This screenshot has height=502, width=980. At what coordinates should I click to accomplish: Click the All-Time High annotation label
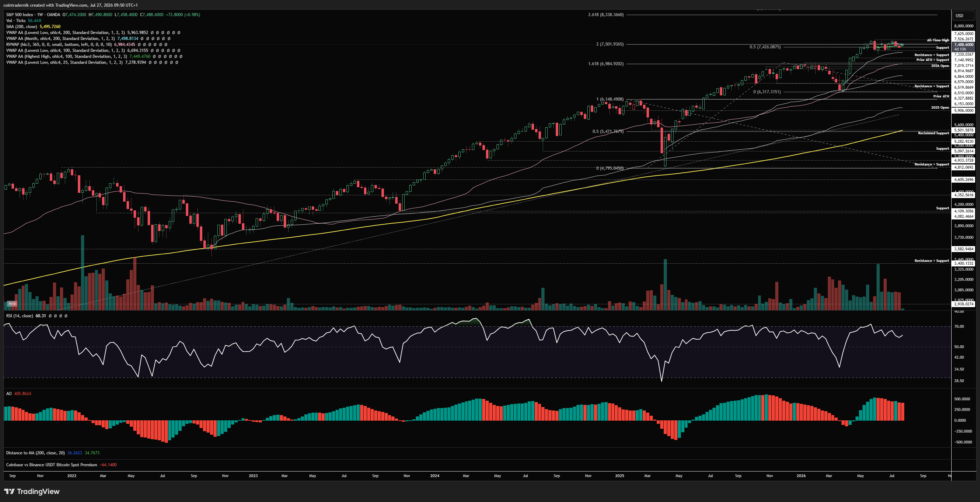coord(938,40)
